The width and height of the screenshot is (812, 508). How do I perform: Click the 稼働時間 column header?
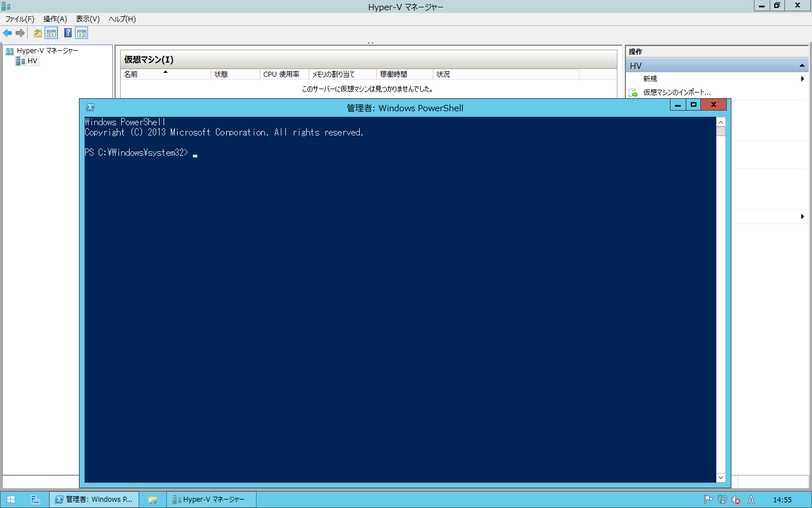click(x=405, y=75)
